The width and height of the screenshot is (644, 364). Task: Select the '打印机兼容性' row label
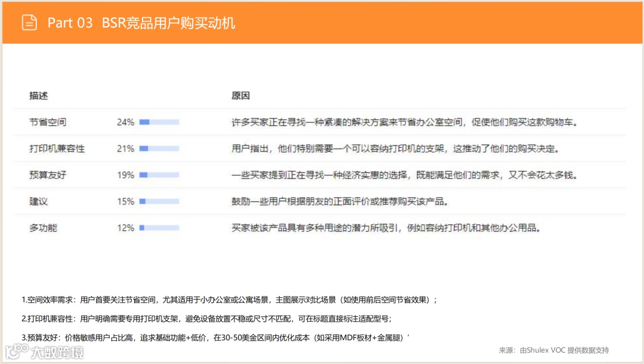click(57, 149)
